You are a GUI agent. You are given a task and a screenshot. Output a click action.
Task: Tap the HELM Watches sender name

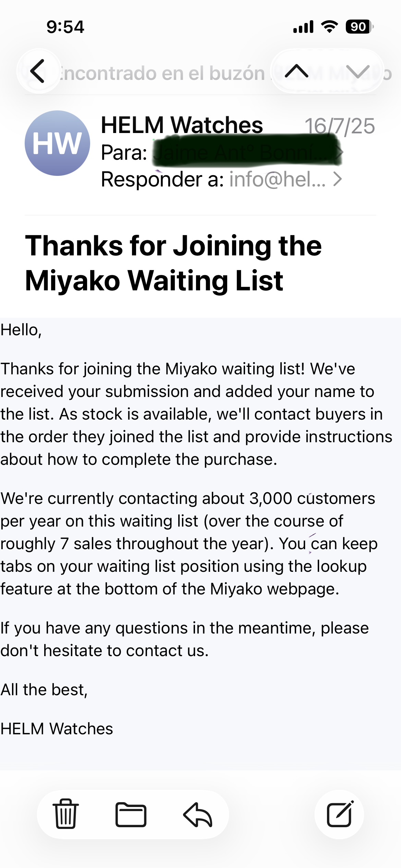182,125
